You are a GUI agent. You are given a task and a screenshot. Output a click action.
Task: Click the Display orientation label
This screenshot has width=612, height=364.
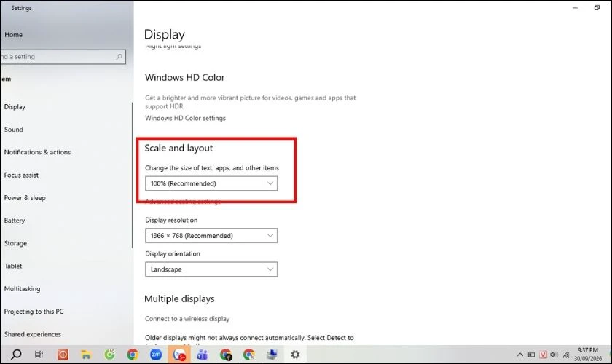[x=173, y=253]
